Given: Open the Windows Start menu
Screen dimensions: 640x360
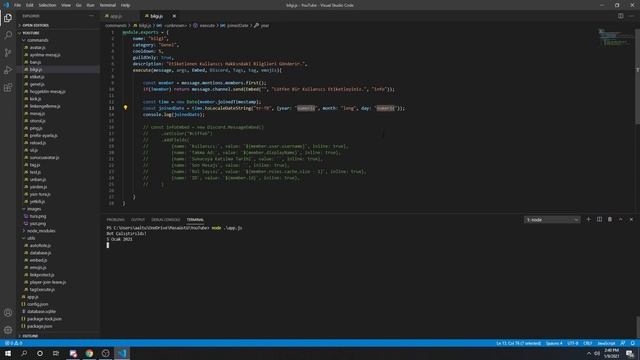Looking at the screenshot, I should tap(8, 353).
